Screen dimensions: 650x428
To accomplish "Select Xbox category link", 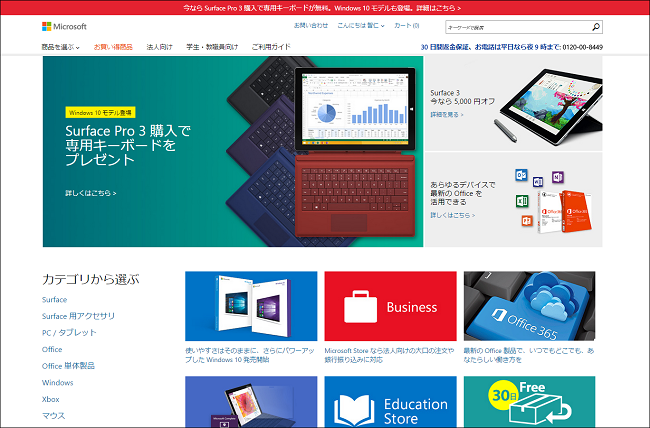I will [51, 399].
